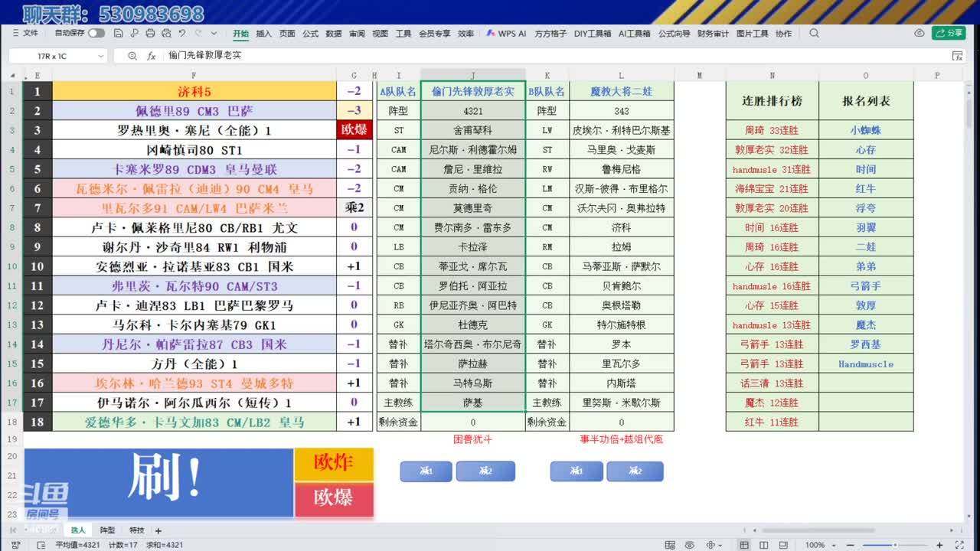Click the crosshair reading mode icon

click(710, 545)
